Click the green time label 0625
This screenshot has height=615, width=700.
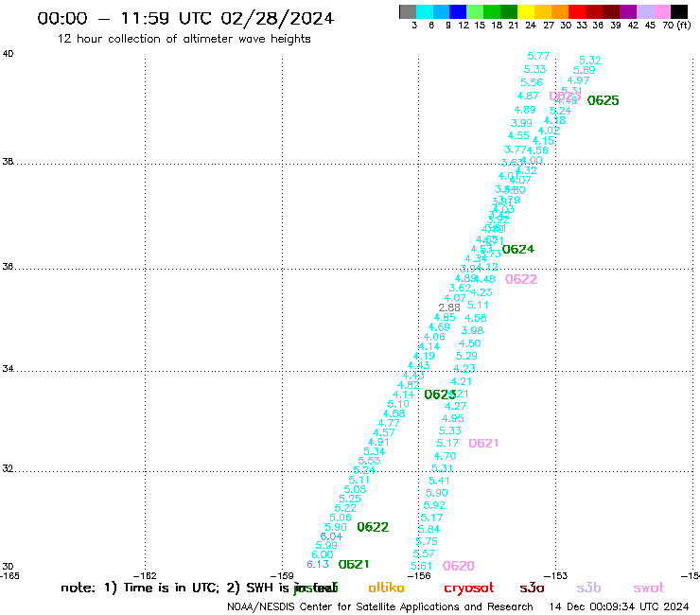(x=603, y=100)
